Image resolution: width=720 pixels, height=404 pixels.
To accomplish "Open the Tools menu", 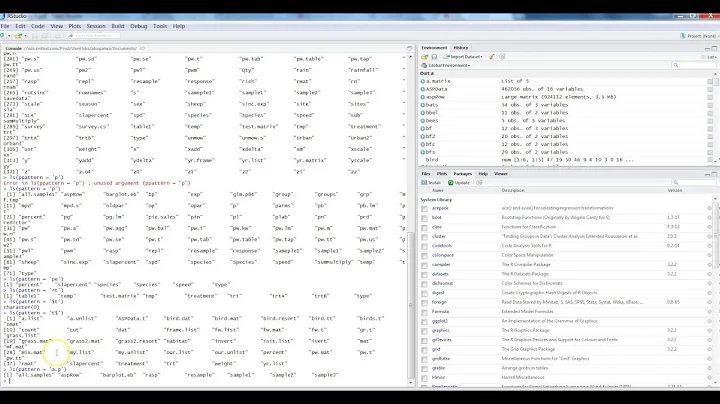I will pos(160,26).
